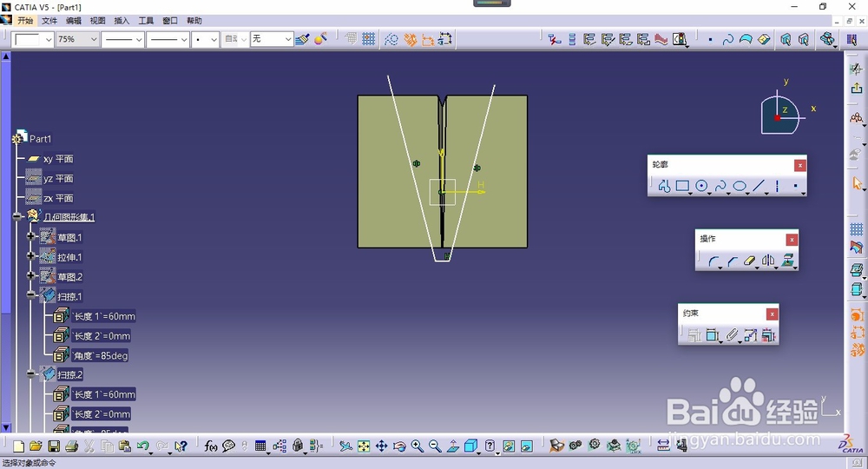Fit all in view
Screen dimensions: 868x469
click(x=364, y=446)
